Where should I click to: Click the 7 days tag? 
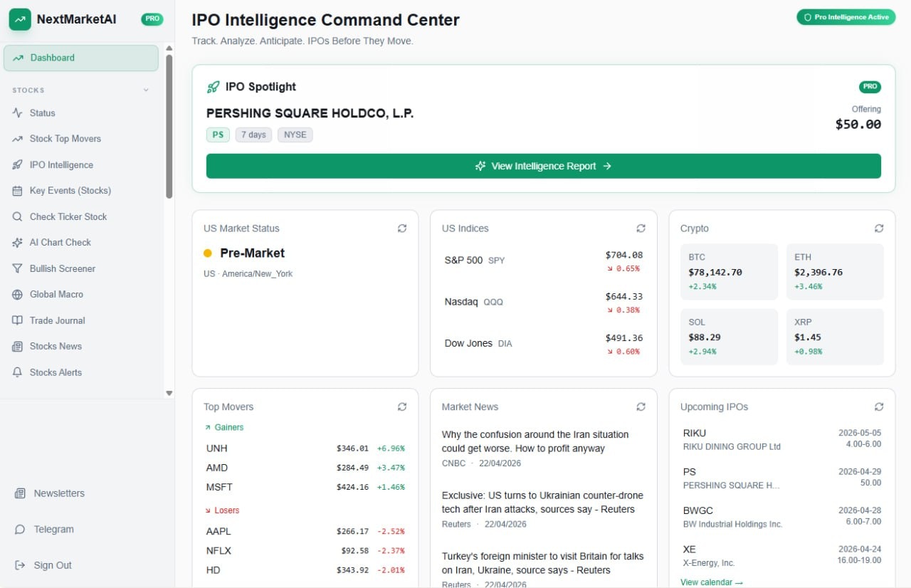click(x=253, y=135)
